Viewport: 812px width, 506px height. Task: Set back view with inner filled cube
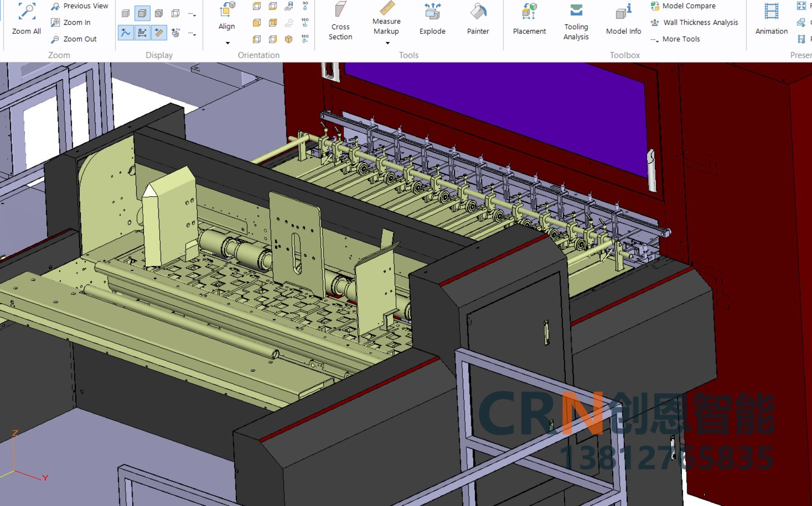coord(273,23)
